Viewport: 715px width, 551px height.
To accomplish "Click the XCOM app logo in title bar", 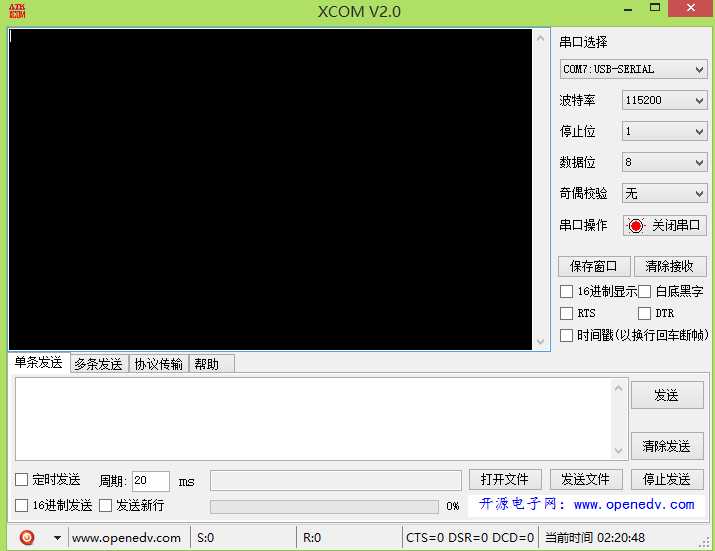I will (17, 11).
